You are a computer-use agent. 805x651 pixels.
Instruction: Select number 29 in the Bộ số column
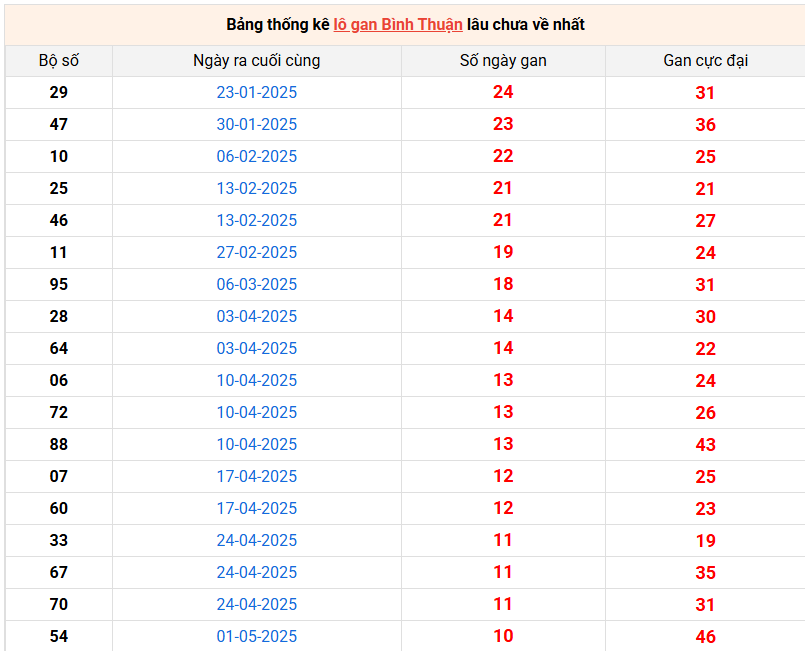(x=59, y=92)
